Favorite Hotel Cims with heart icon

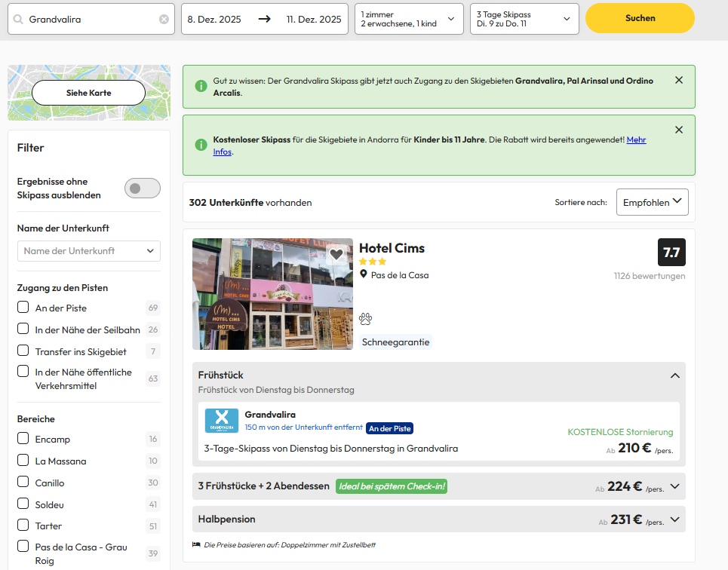coord(336,254)
